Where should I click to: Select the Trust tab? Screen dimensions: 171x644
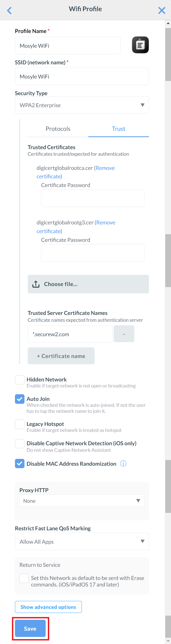point(119,129)
